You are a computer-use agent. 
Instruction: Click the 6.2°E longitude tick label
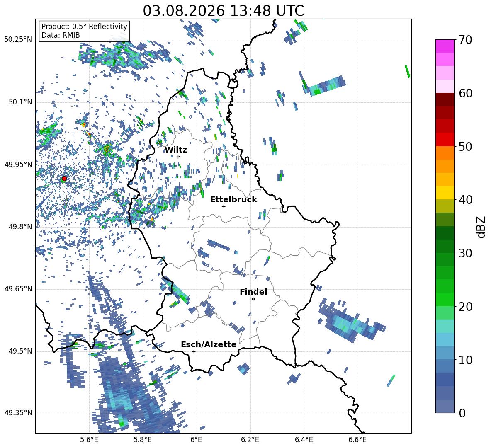click(x=250, y=440)
